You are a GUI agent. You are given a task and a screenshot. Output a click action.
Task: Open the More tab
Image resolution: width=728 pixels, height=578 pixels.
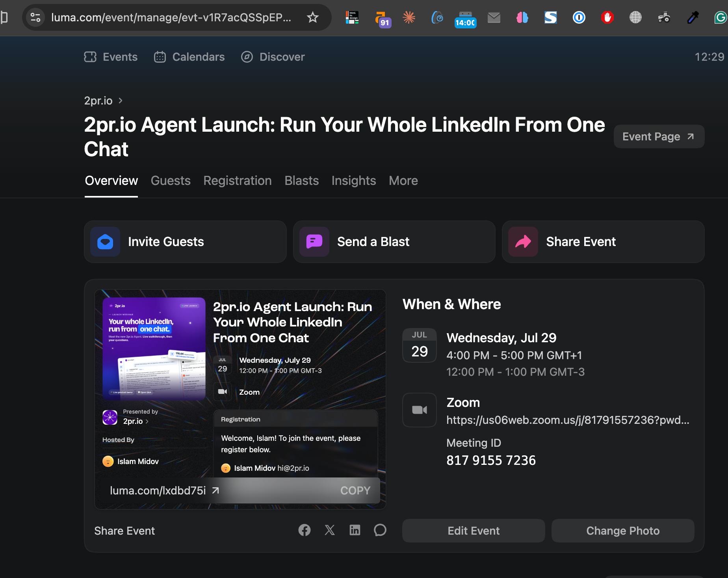[x=403, y=181]
